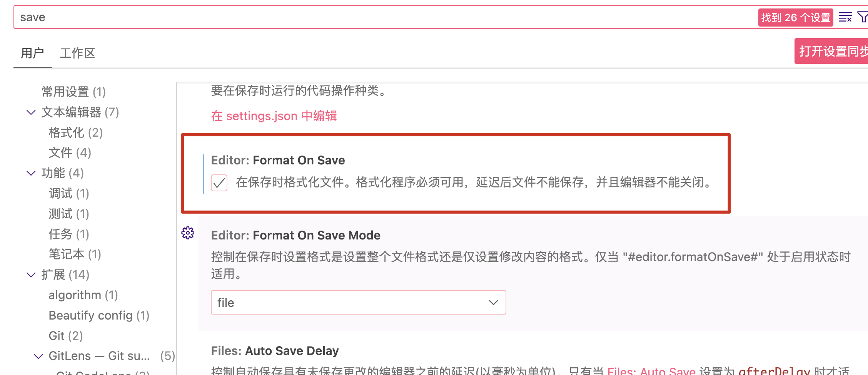Select 格式化 under 文本编辑器

(x=75, y=133)
